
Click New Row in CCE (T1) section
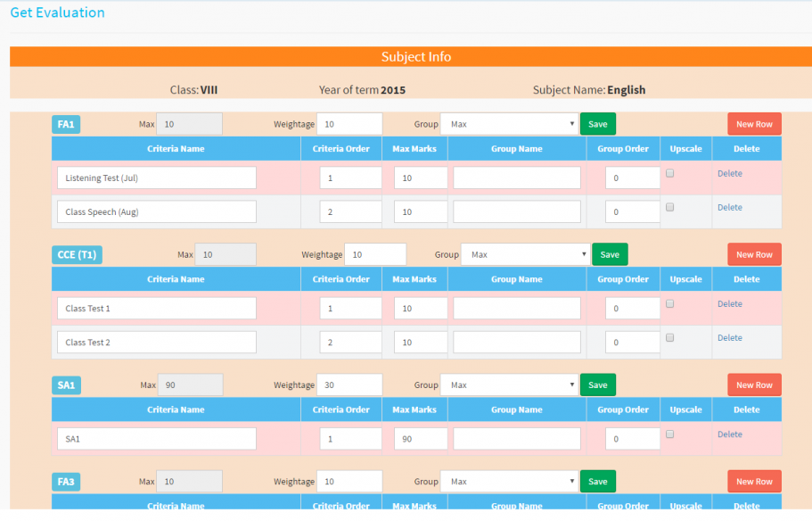tap(754, 254)
